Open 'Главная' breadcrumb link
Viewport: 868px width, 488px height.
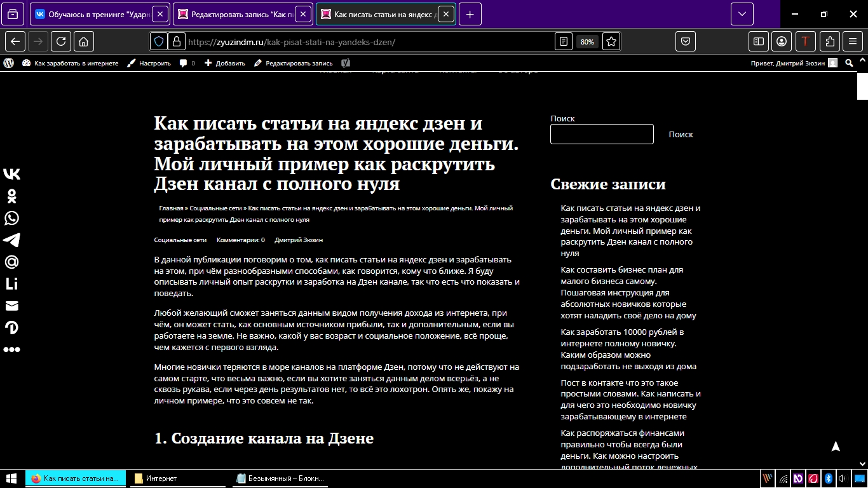(x=171, y=208)
